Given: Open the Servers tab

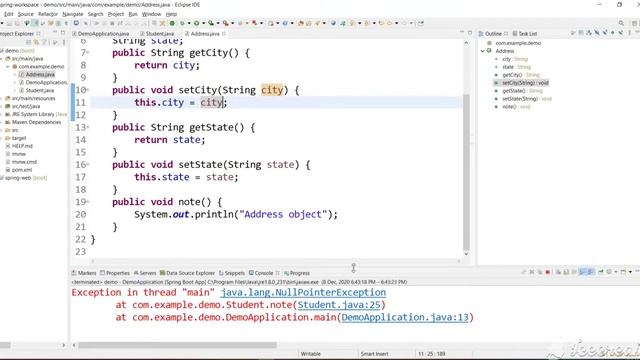Looking at the screenshot, I should coord(145,273).
